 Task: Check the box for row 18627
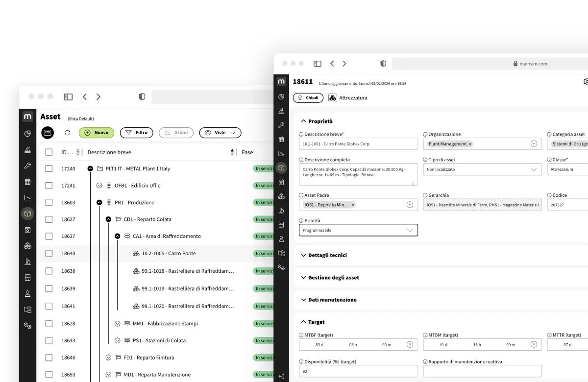click(49, 219)
